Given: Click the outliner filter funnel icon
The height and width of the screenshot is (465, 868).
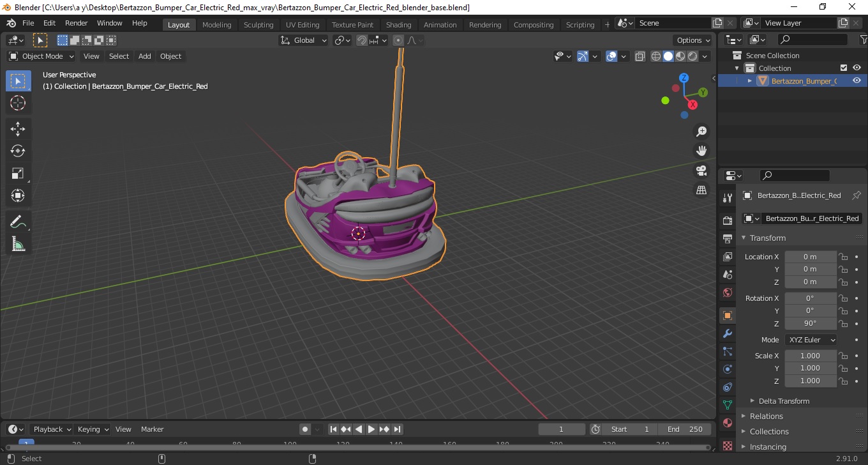Looking at the screenshot, I should point(863,40).
